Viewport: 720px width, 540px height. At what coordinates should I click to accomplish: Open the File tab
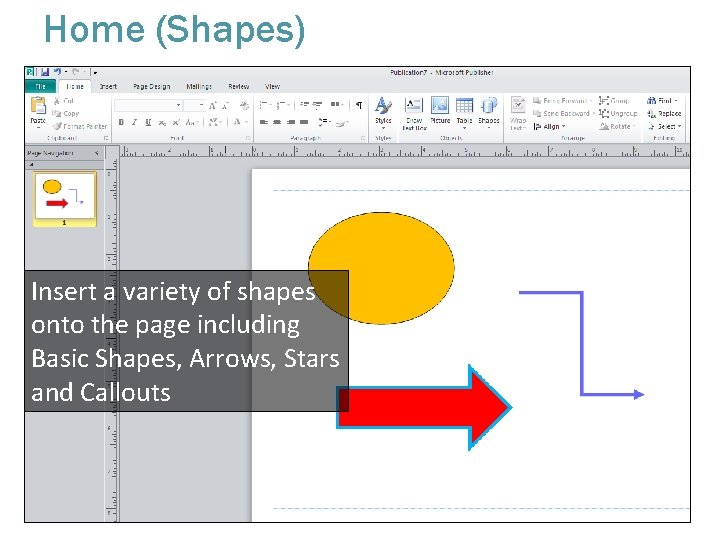pos(40,86)
